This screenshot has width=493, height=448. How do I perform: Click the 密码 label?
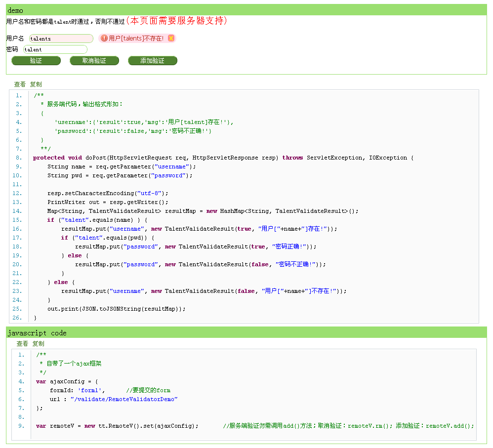[12, 49]
